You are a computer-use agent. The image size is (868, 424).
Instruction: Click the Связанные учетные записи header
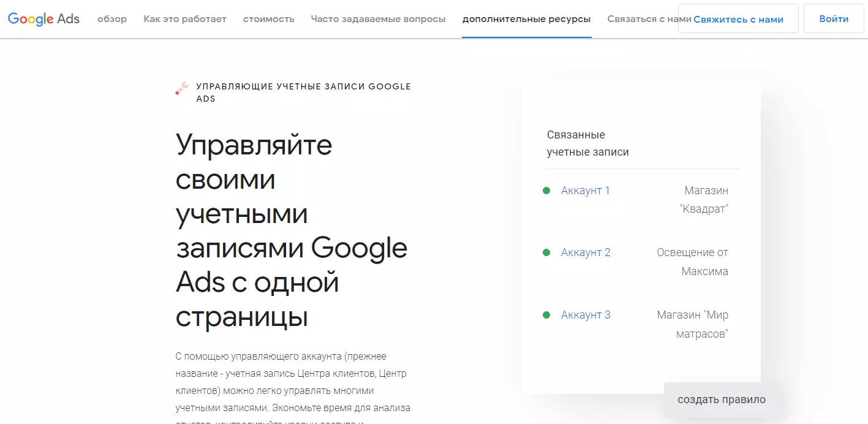588,143
